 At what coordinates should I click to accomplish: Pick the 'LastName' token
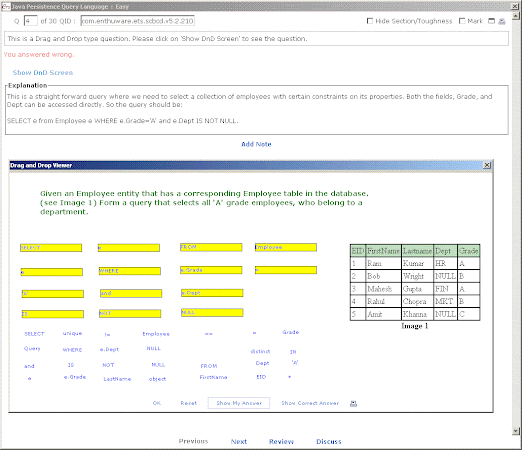[117, 379]
